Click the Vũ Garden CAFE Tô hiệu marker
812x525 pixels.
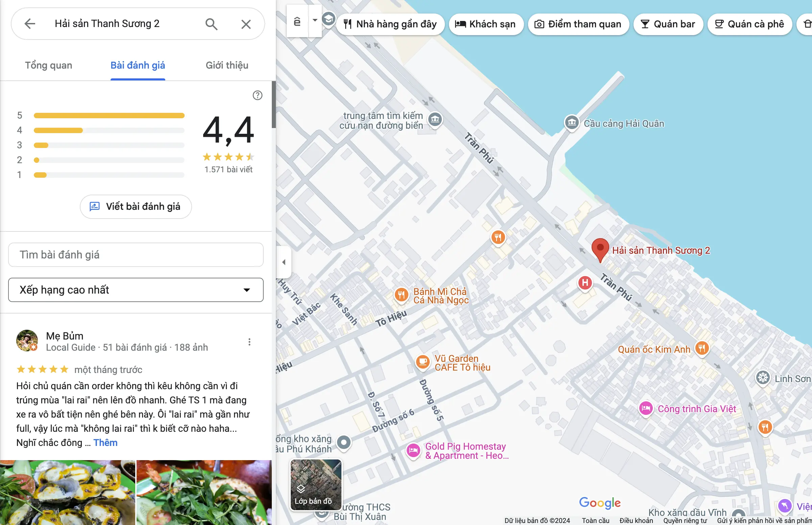pyautogui.click(x=423, y=361)
